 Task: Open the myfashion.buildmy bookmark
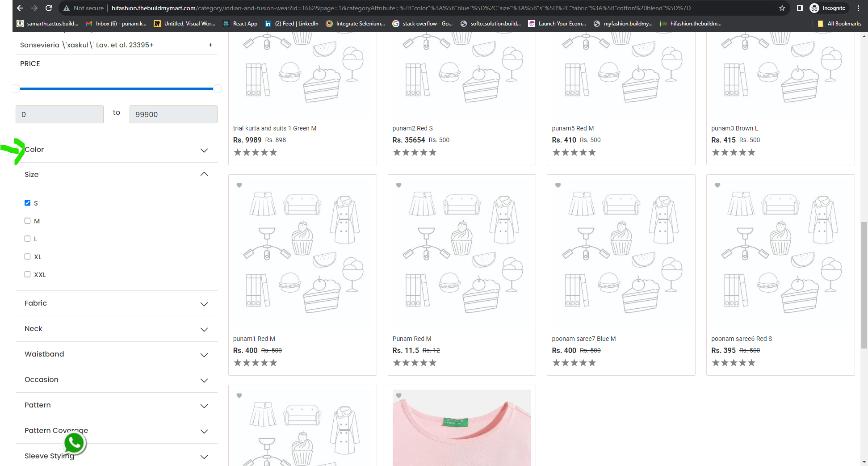(623, 24)
